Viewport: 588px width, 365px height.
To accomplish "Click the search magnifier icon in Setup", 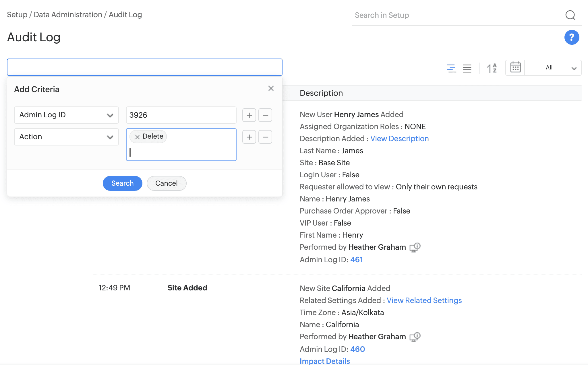I will pos(570,15).
